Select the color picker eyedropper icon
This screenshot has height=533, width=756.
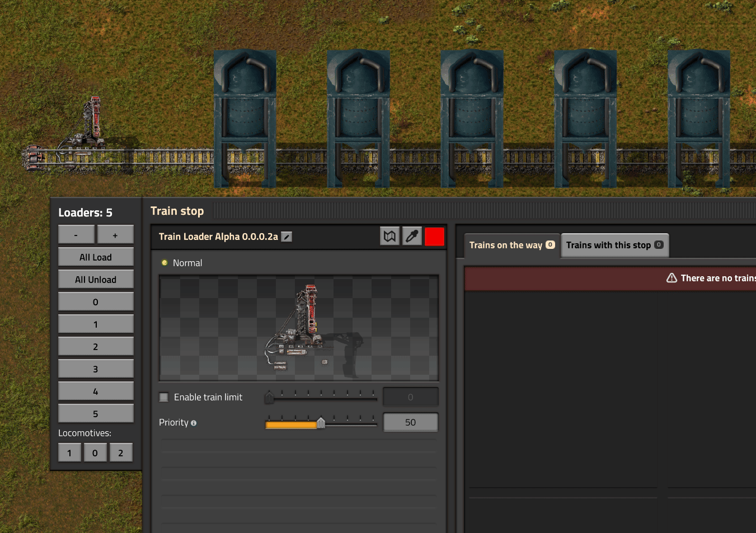412,237
